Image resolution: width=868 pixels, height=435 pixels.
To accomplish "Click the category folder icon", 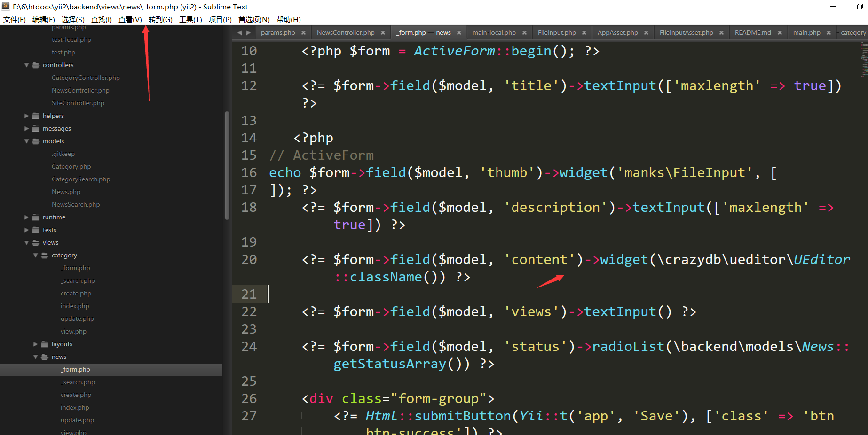I will click(45, 256).
